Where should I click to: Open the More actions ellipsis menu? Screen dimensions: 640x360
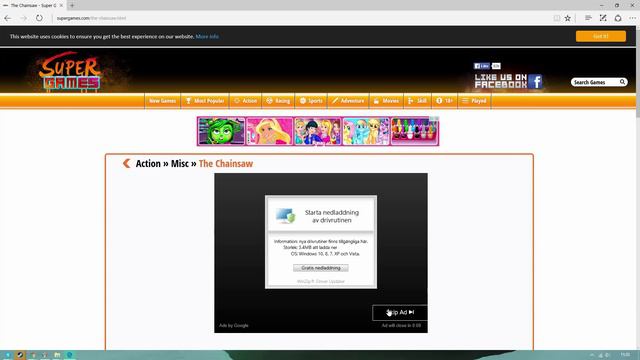click(x=632, y=18)
